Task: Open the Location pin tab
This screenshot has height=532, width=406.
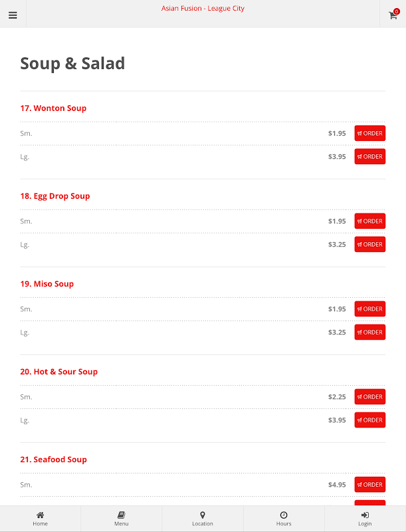Action: click(203, 519)
